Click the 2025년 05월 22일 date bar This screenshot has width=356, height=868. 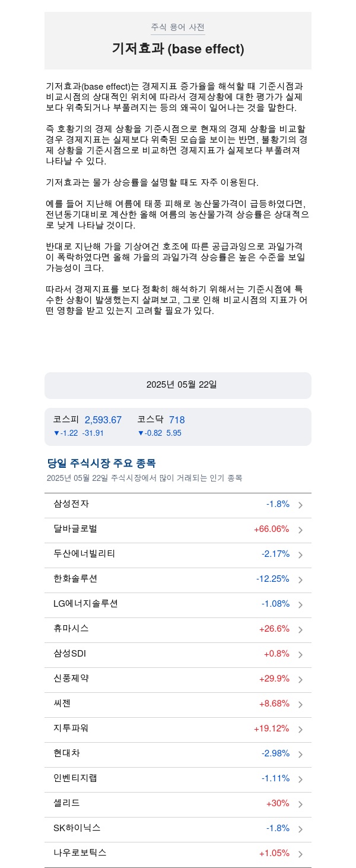tap(178, 385)
